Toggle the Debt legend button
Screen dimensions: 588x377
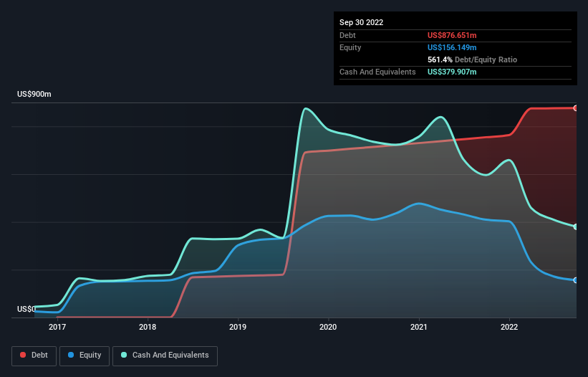tap(34, 355)
